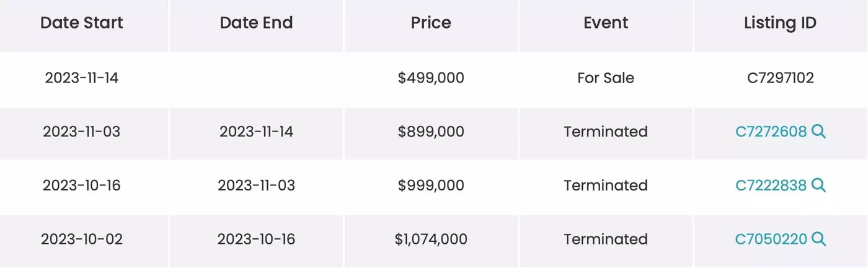Select listing ID text C7297102

(x=781, y=78)
